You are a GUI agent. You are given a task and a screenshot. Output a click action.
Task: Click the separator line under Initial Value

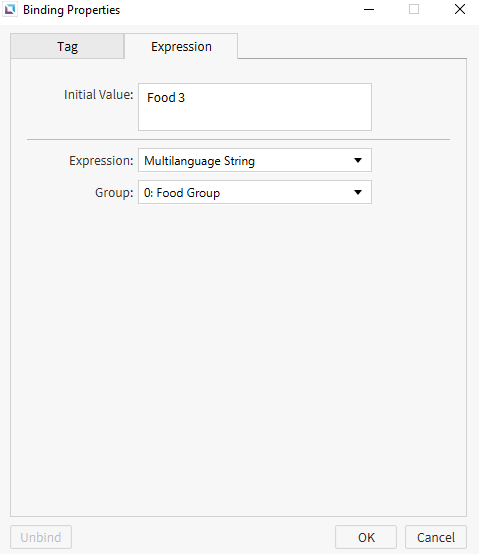(x=238, y=140)
